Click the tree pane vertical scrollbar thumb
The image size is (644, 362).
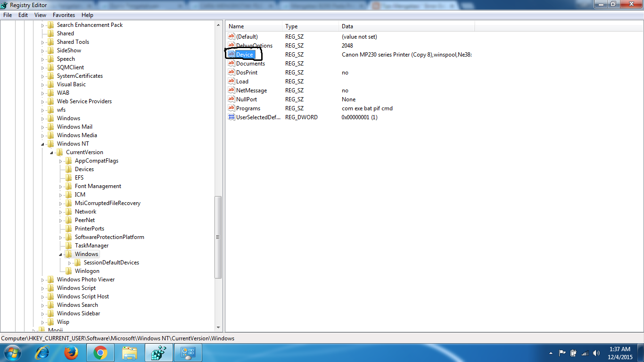(x=218, y=237)
